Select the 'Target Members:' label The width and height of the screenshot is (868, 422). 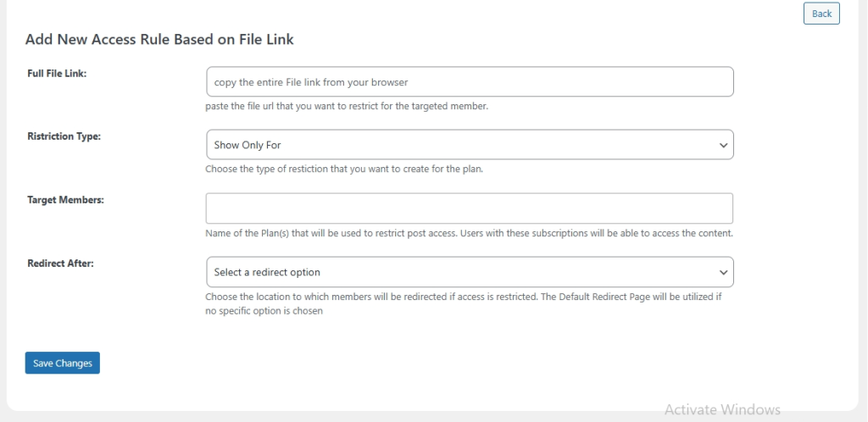coord(64,200)
